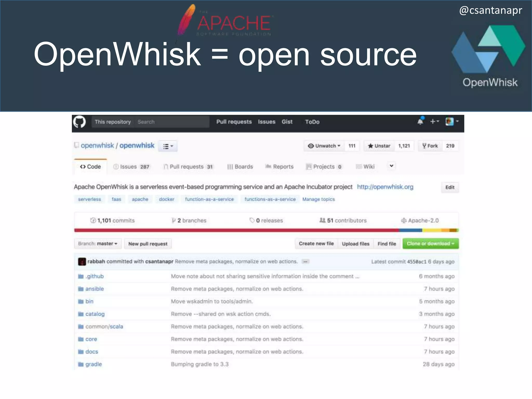Click the faas topic tag
The image size is (532, 399).
point(116,199)
